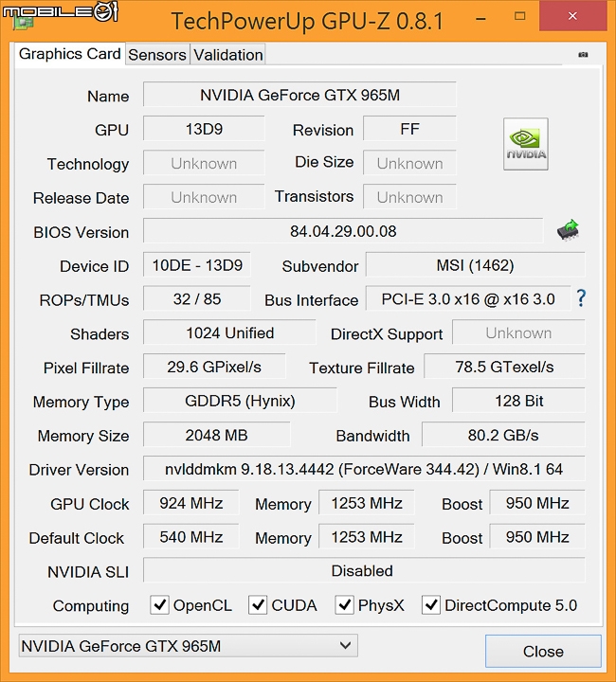Switch to the Sensors tab

(157, 55)
